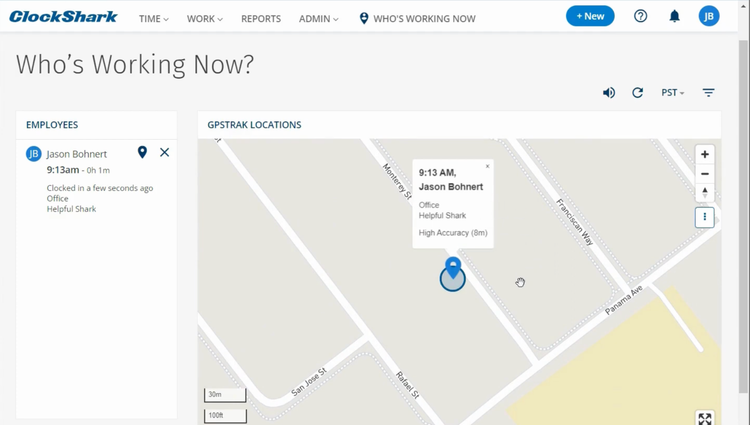The image size is (750, 425).
Task: Click the Rafael St label on map
Action: click(x=408, y=385)
